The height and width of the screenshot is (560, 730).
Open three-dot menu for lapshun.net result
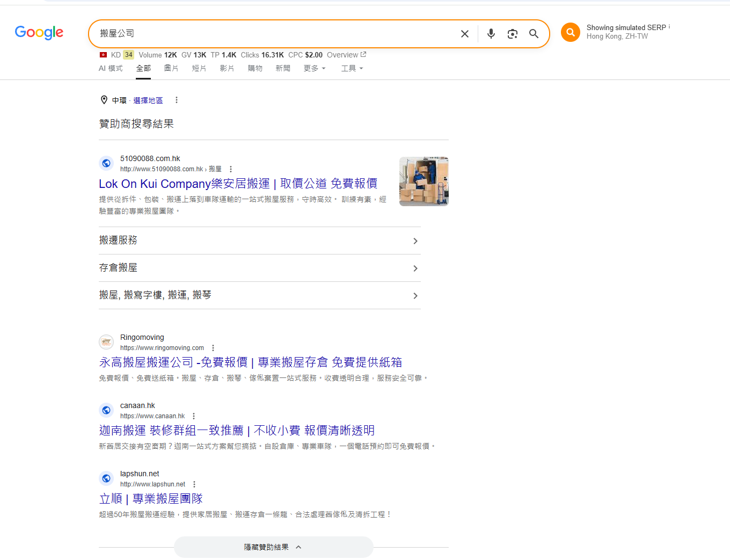point(194,484)
